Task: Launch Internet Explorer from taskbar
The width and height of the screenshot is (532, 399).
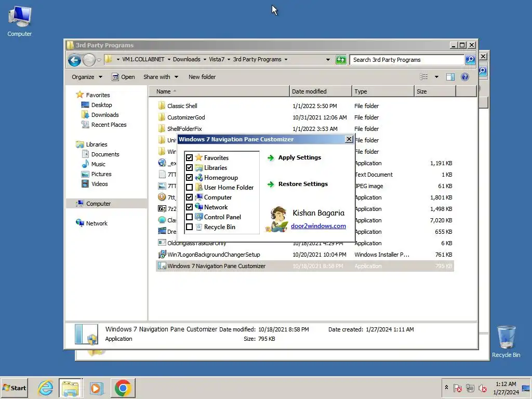Action: click(x=46, y=388)
